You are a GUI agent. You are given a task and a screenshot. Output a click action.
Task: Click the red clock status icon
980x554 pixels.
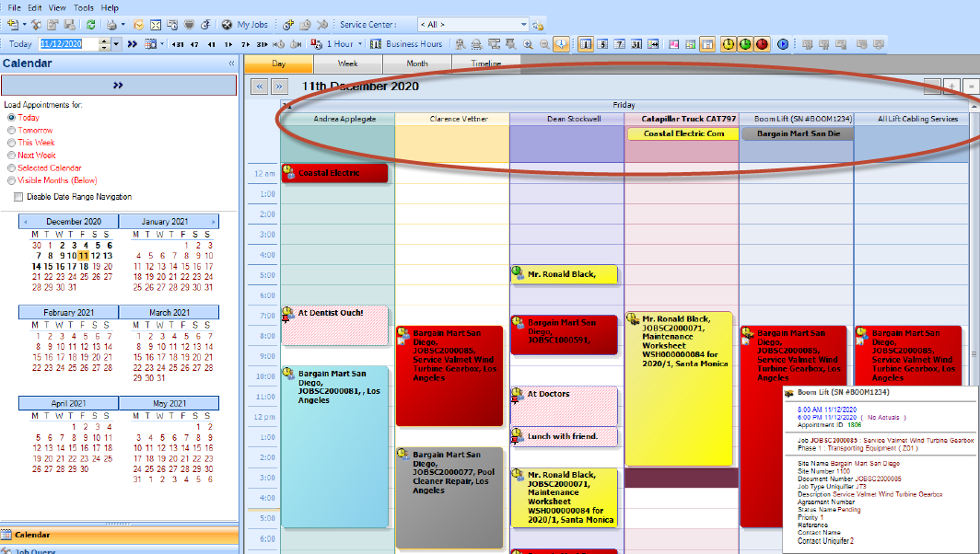click(x=762, y=44)
